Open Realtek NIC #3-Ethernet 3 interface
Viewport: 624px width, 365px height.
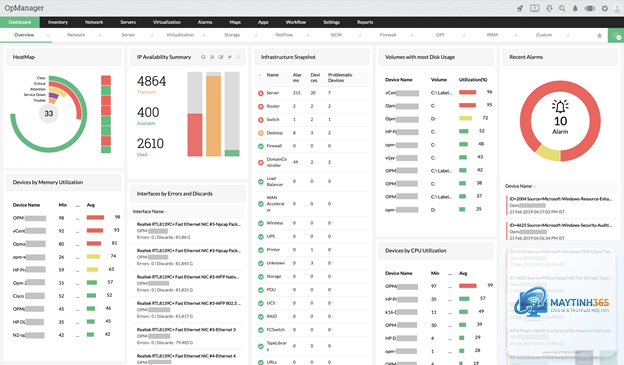[188, 336]
